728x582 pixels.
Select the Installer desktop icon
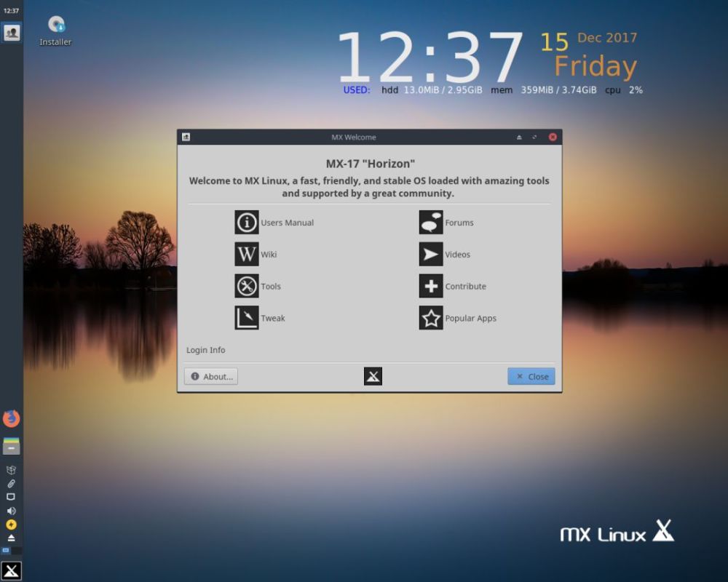point(56,31)
